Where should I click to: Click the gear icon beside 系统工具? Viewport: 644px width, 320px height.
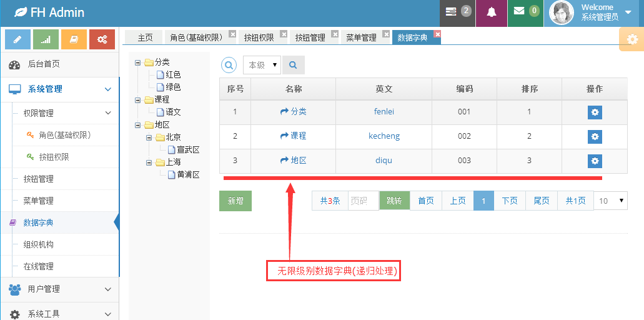click(x=14, y=314)
